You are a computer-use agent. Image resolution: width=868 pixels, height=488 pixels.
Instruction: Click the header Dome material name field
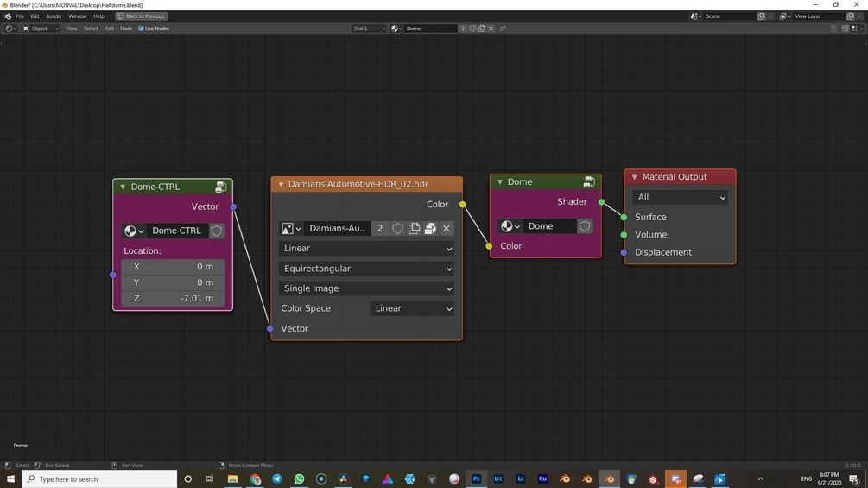pyautogui.click(x=431, y=29)
